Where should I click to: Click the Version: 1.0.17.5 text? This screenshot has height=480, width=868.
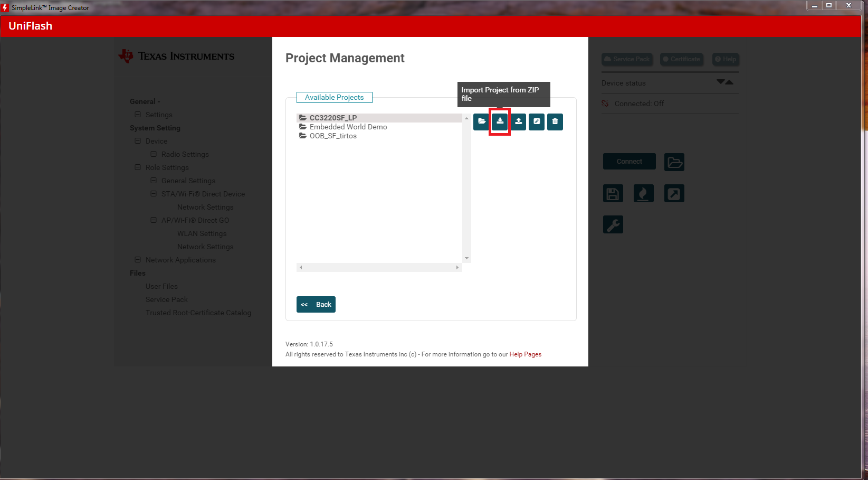(x=309, y=344)
